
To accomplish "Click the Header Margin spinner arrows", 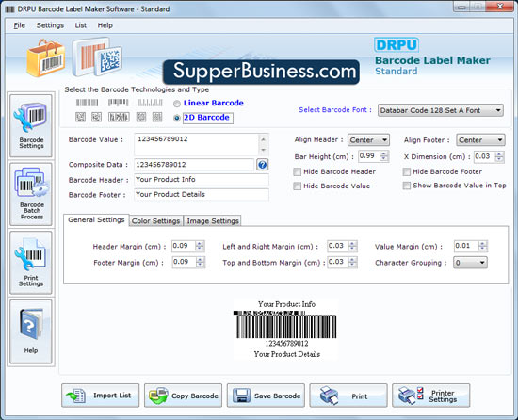I will (200, 246).
